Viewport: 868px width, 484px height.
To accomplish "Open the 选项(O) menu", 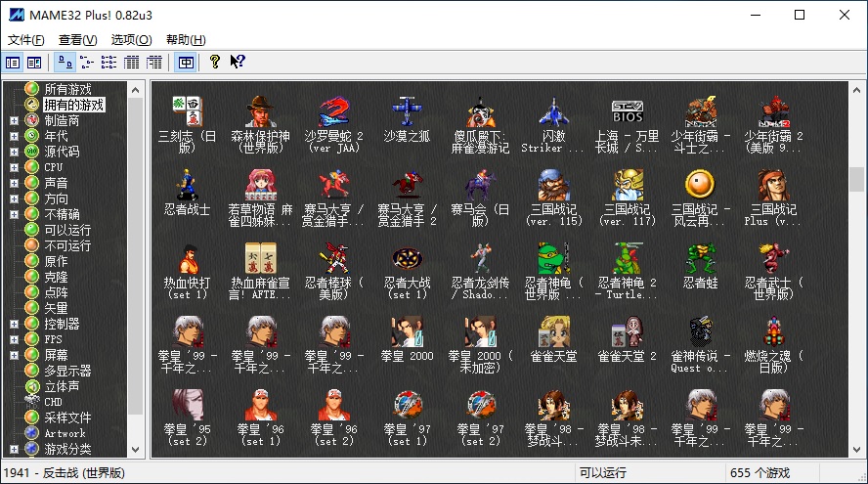I will 131,40.
